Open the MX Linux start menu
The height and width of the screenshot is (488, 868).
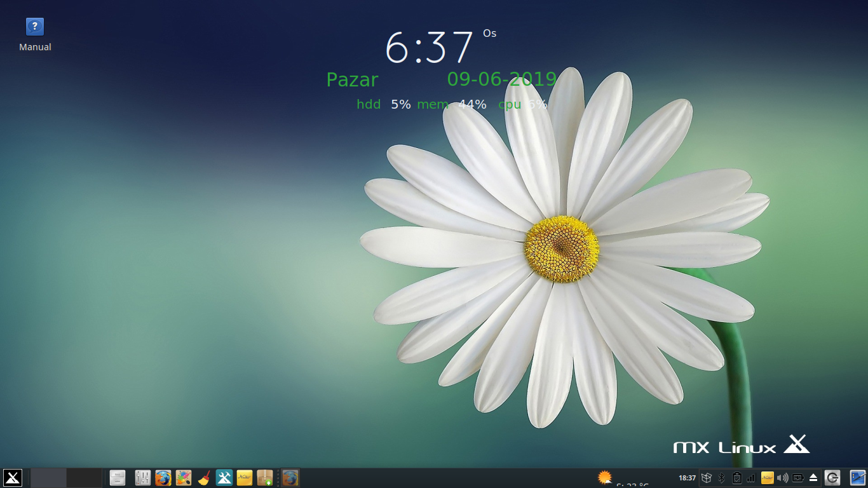point(13,478)
